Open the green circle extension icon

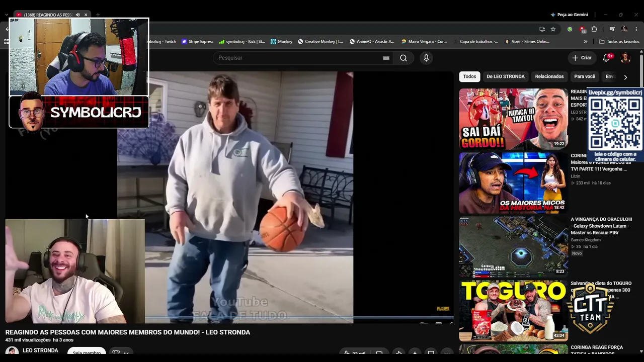pyautogui.click(x=570, y=29)
